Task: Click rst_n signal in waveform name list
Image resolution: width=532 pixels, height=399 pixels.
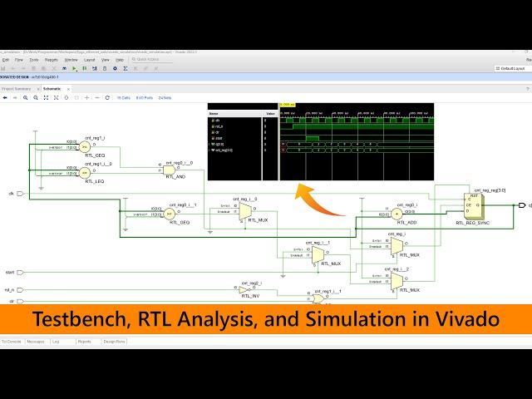Action: point(219,126)
